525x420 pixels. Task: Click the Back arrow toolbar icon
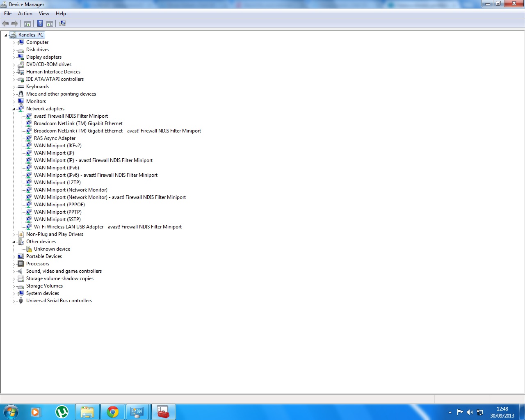5,23
